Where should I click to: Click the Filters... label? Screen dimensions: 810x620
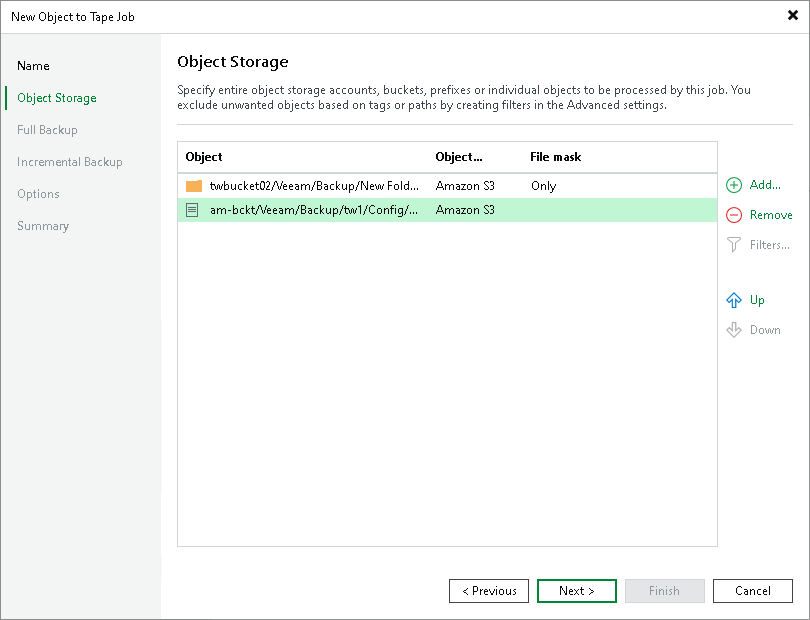pos(770,244)
